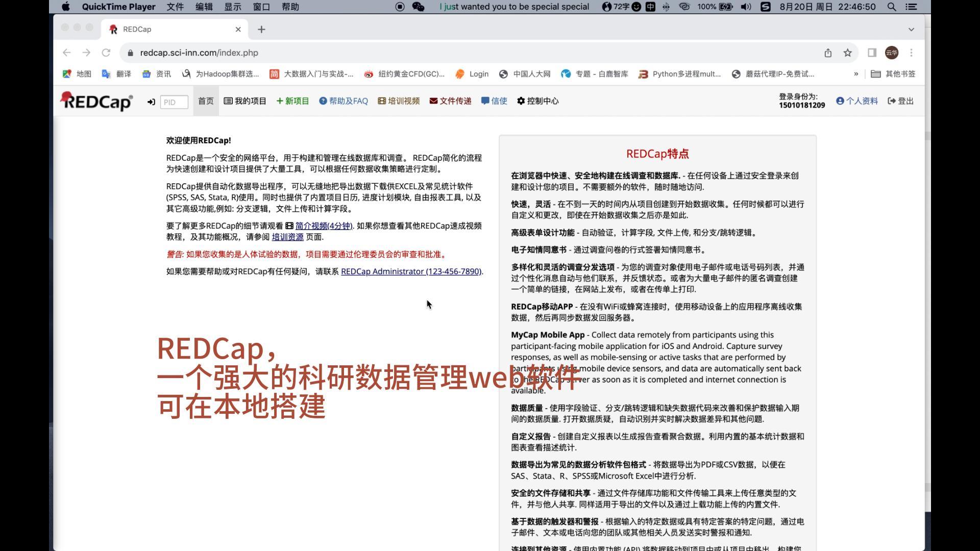Create 新项目 from navbar
Viewport: 980px width, 551px height.
coord(292,101)
